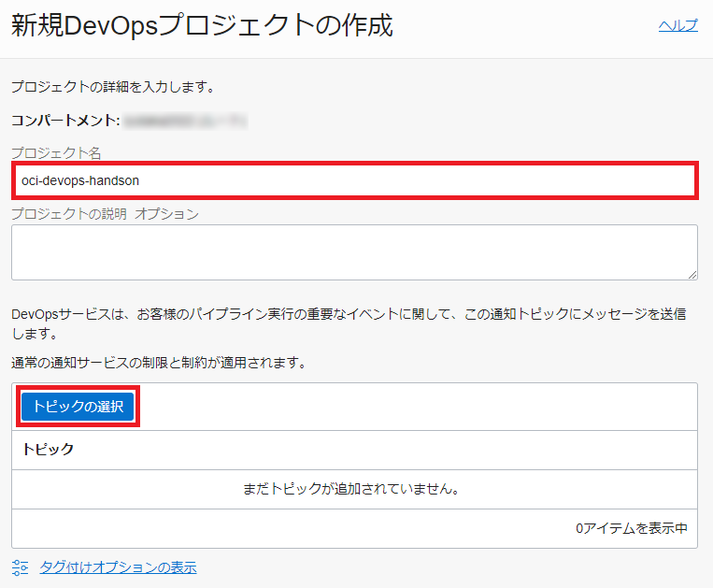
Task: Click the 0アイテムを表示中 footer text
Action: point(631,528)
